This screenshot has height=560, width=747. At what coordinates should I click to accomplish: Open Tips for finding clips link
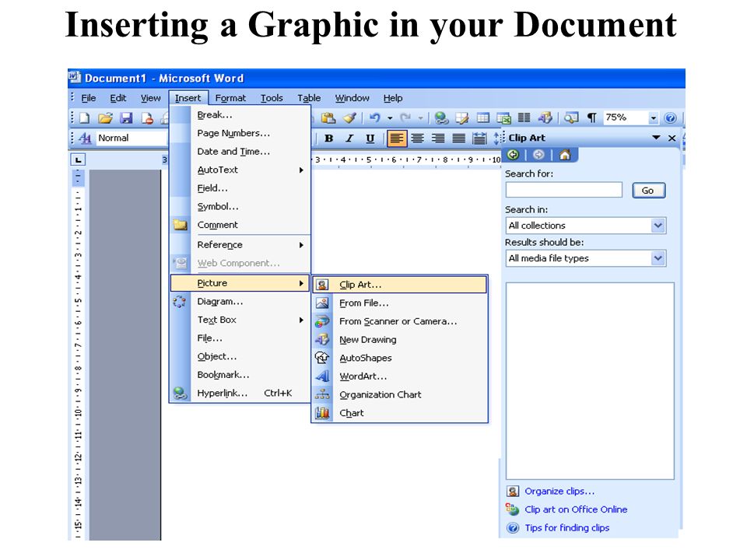coord(567,528)
